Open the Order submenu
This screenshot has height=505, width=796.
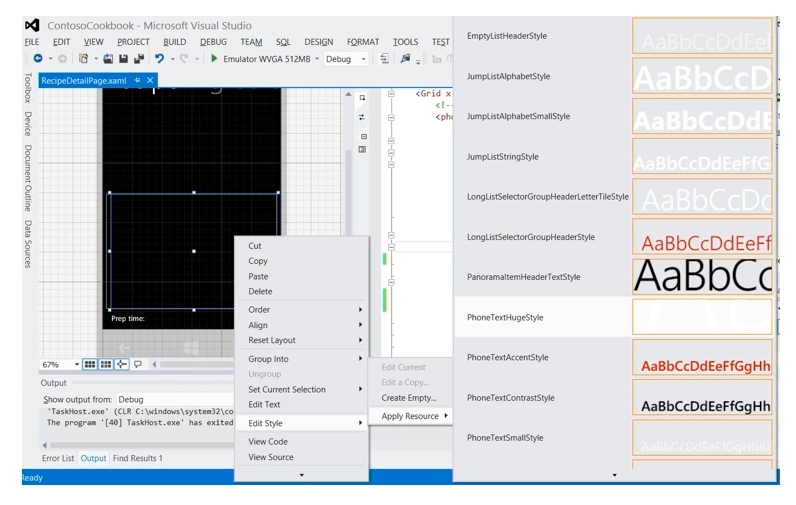click(302, 310)
